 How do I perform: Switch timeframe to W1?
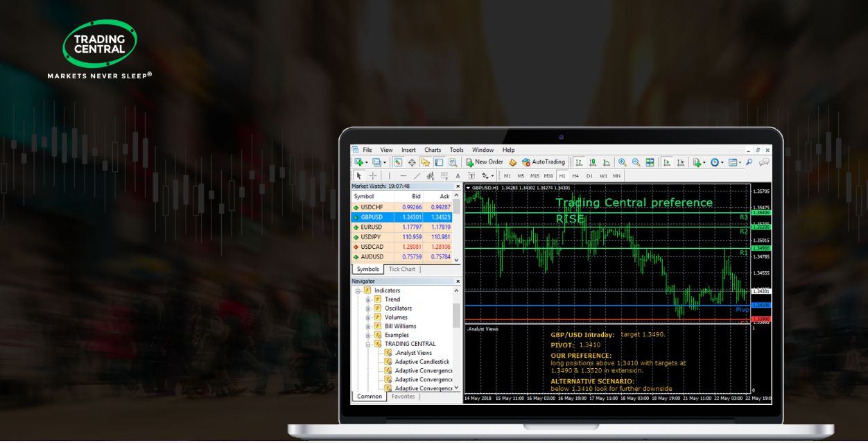click(603, 176)
